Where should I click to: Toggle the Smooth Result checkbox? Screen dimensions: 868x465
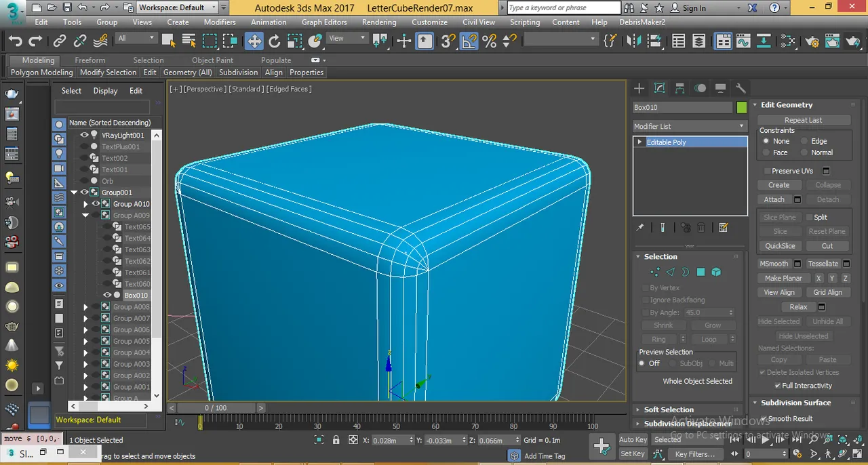(764, 419)
